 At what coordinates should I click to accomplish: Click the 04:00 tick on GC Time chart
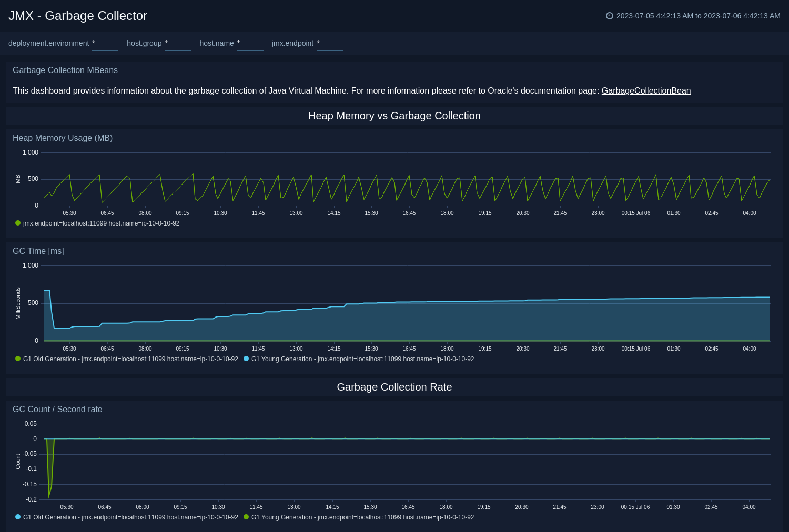pyautogui.click(x=750, y=349)
